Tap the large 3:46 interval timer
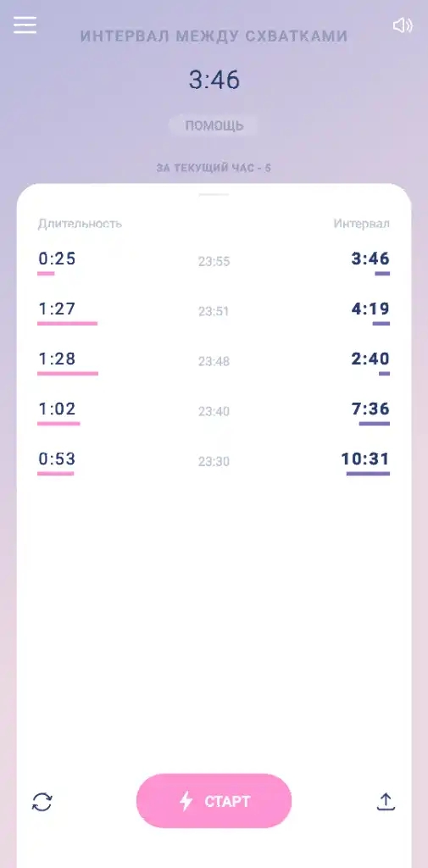 [x=214, y=81]
